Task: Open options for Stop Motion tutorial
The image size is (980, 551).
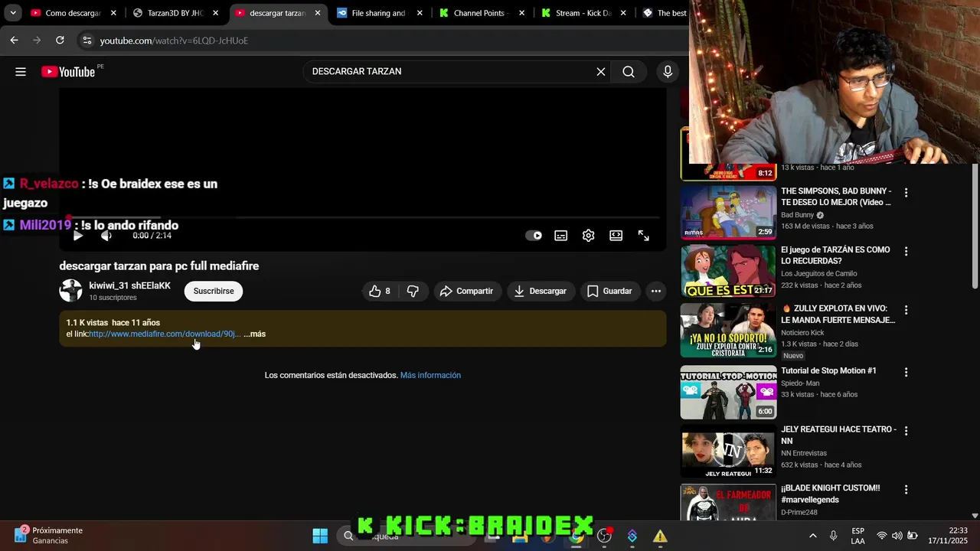Action: (906, 372)
